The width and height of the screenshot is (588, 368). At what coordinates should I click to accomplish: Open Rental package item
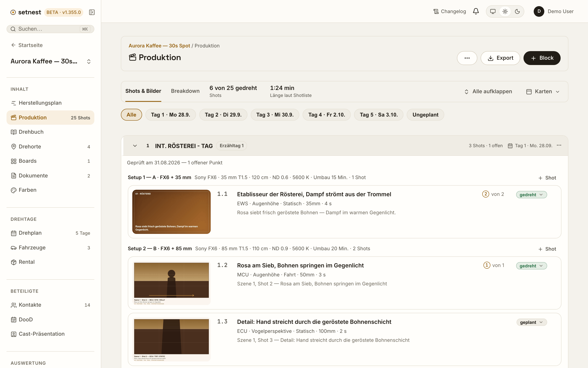[50, 262]
